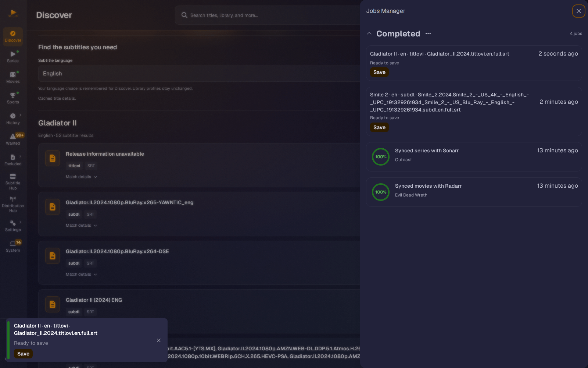This screenshot has height=368, width=588.
Task: Click the app logo icon
Action: [x=13, y=13]
